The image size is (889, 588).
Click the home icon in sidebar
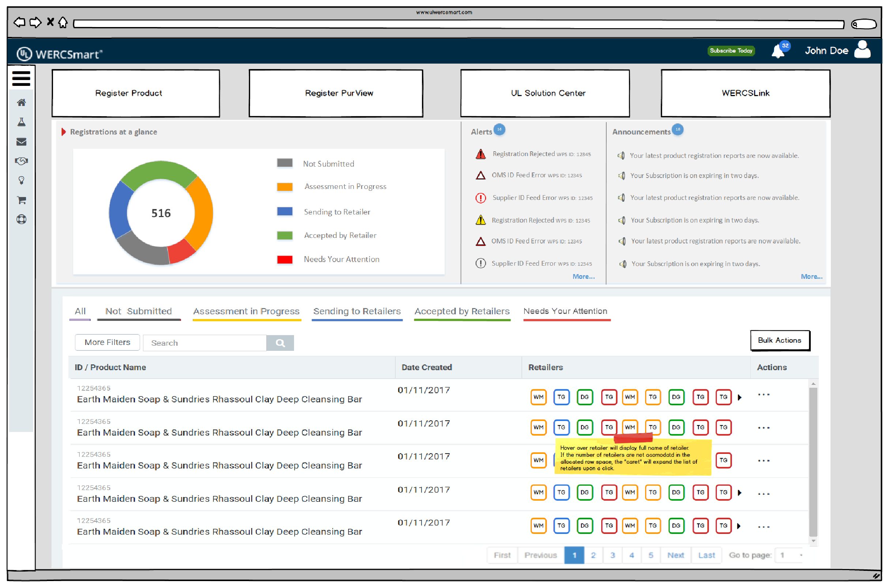click(x=21, y=102)
